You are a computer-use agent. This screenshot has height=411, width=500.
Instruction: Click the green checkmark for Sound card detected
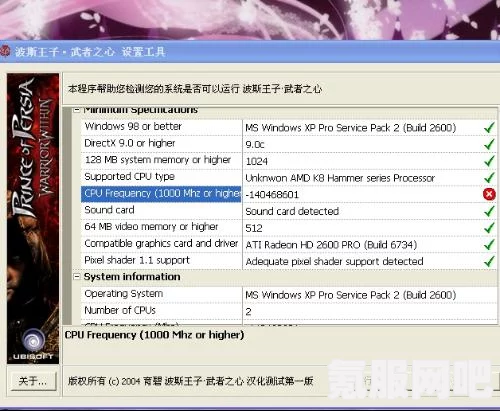point(489,211)
